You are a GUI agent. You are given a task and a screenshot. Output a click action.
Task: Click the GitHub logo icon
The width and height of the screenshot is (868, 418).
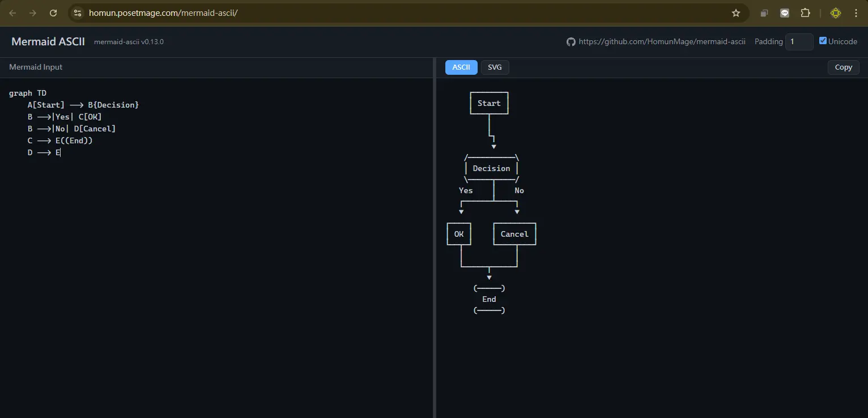pos(571,42)
